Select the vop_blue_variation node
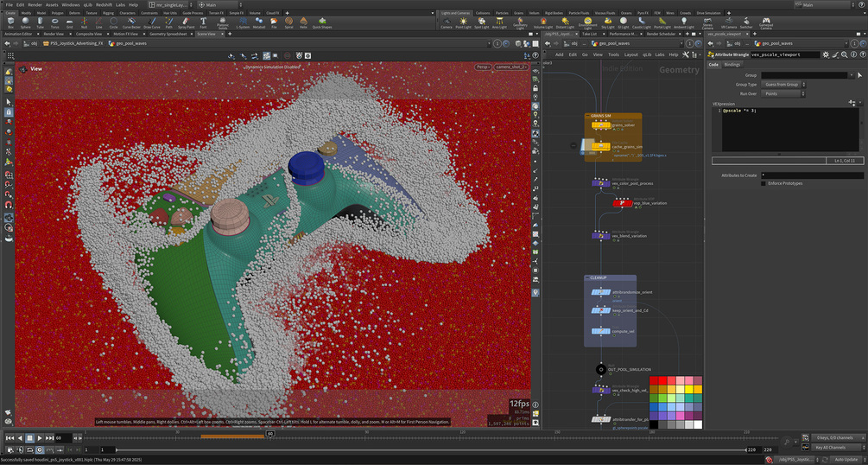 622,203
